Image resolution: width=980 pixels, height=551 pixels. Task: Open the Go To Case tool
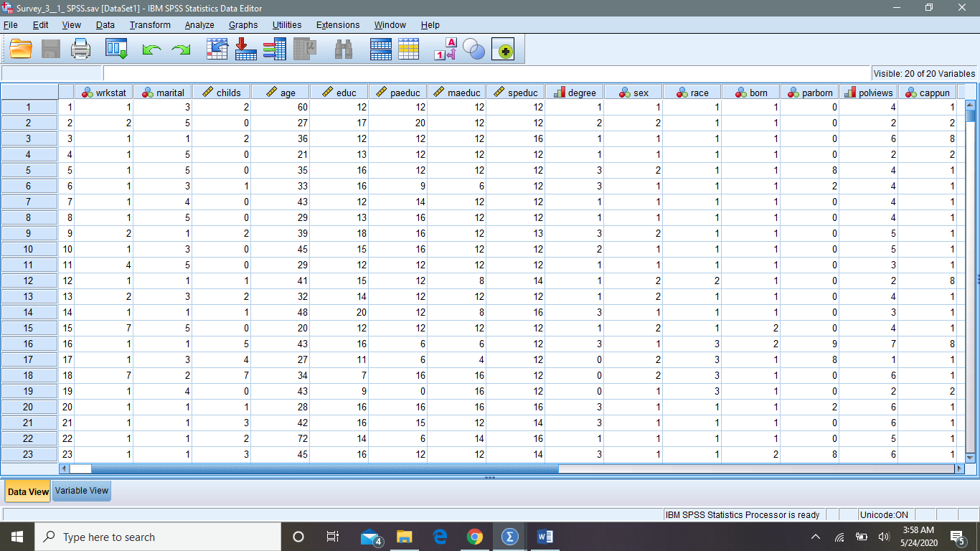point(218,49)
